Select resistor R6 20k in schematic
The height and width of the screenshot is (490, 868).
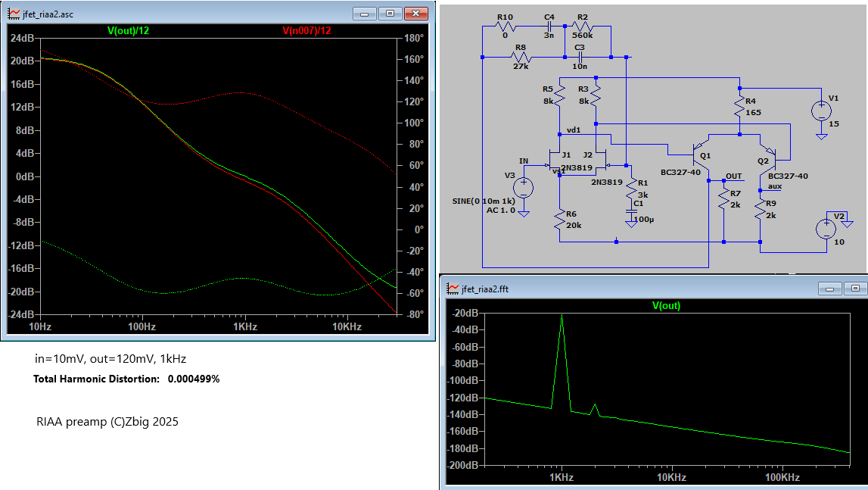(x=560, y=220)
